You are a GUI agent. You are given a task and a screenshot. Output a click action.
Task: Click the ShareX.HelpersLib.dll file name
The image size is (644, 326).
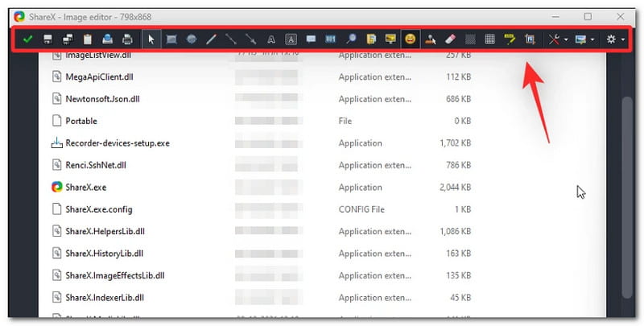point(105,232)
